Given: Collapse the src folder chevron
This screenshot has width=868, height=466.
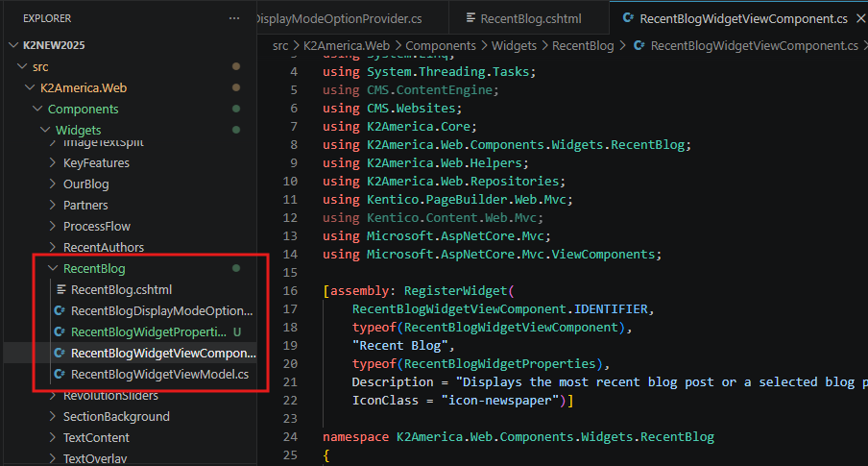Looking at the screenshot, I should 22,66.
